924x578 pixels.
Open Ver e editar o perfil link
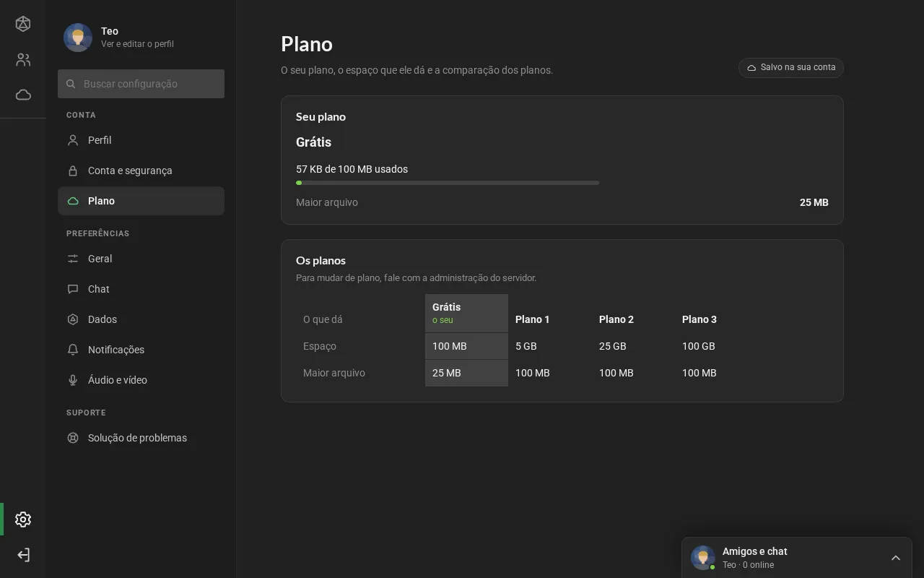coord(137,44)
